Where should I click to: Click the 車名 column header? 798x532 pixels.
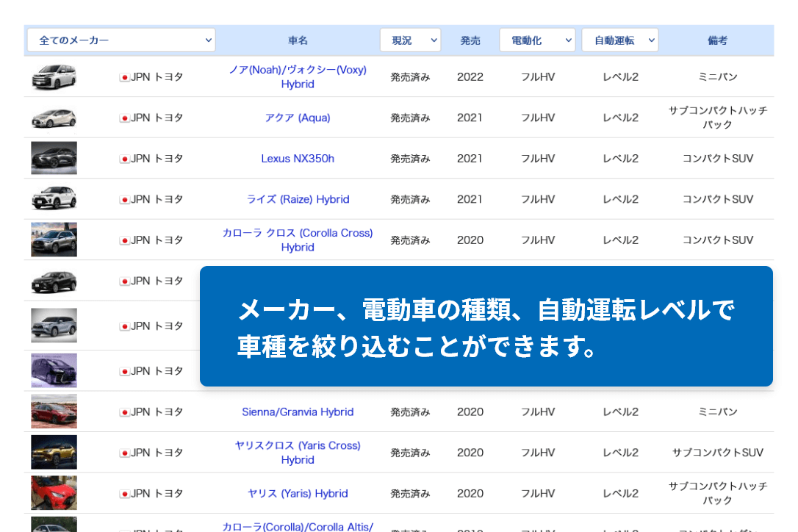click(x=298, y=40)
